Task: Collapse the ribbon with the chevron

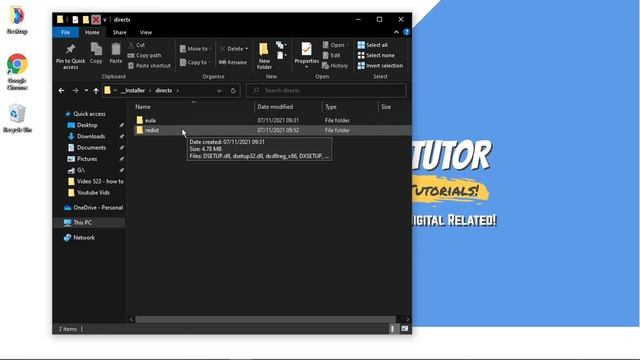Action: pyautogui.click(x=396, y=32)
